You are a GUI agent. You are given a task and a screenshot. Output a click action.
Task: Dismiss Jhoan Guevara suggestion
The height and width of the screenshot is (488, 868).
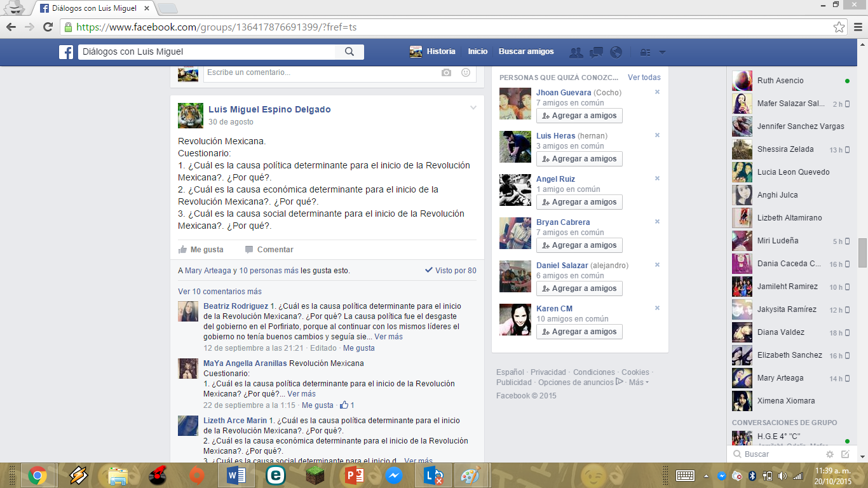(657, 92)
